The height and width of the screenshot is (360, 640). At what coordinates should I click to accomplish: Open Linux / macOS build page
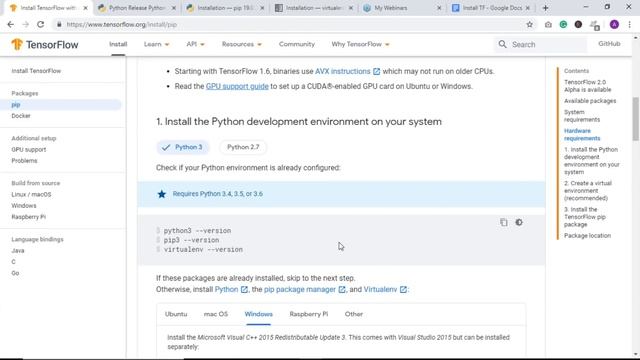coord(31,194)
